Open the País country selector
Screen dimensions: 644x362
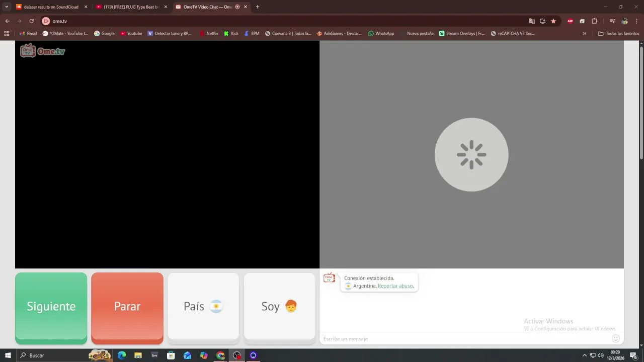tap(203, 306)
